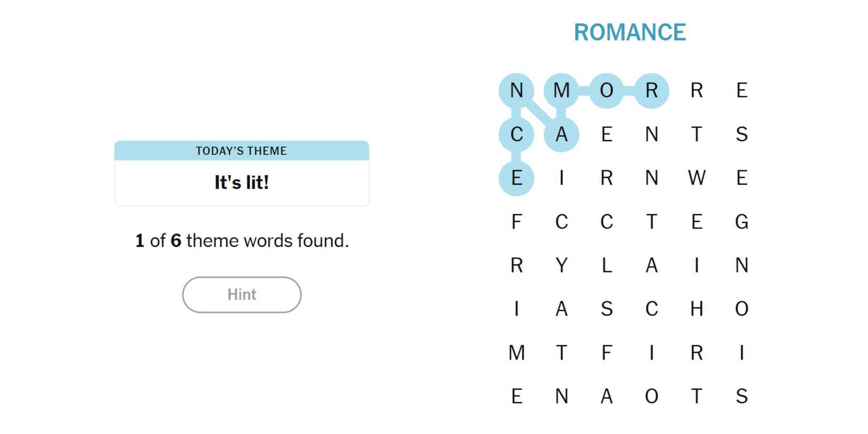Select the highlighted letter C
Image resolution: width=868 pixels, height=434 pixels.
517,134
